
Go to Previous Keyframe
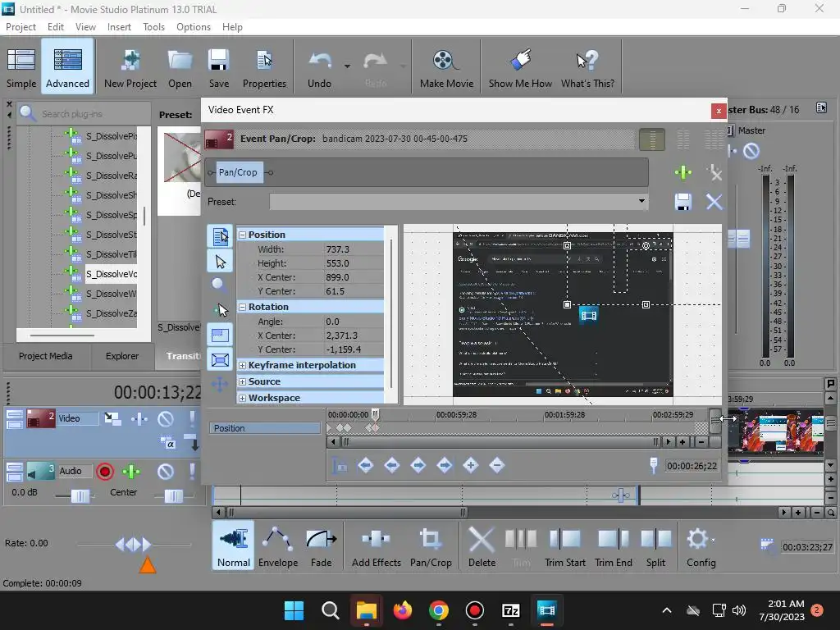[392, 466]
